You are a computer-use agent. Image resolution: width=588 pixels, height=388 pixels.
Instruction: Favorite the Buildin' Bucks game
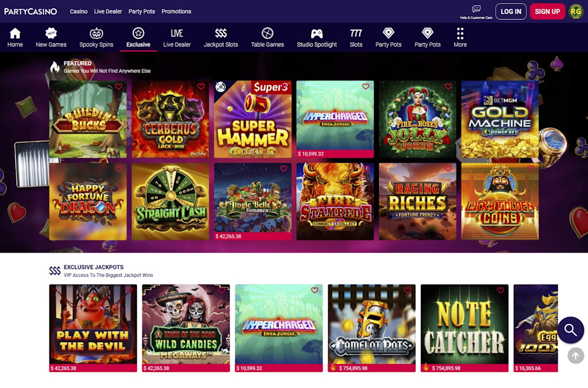coord(118,87)
